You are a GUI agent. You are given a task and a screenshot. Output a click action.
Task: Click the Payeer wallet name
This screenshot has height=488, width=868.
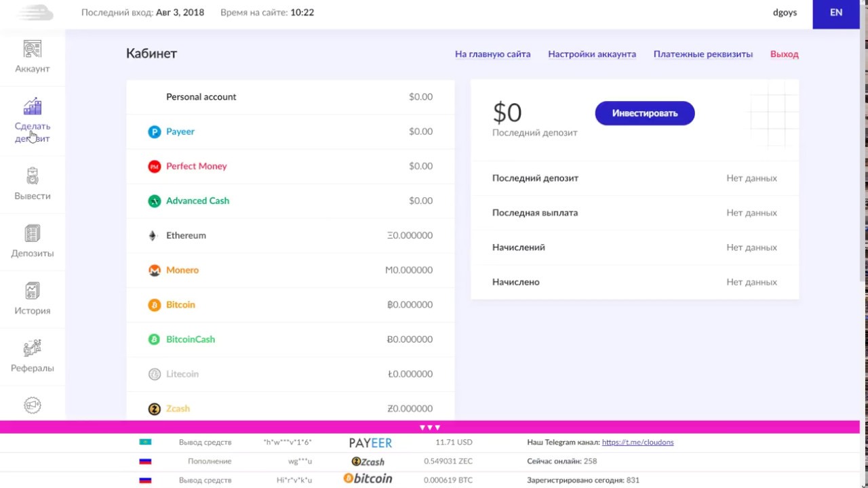coord(180,131)
